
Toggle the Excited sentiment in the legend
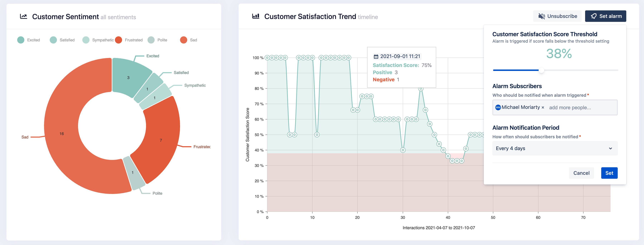pyautogui.click(x=29, y=40)
